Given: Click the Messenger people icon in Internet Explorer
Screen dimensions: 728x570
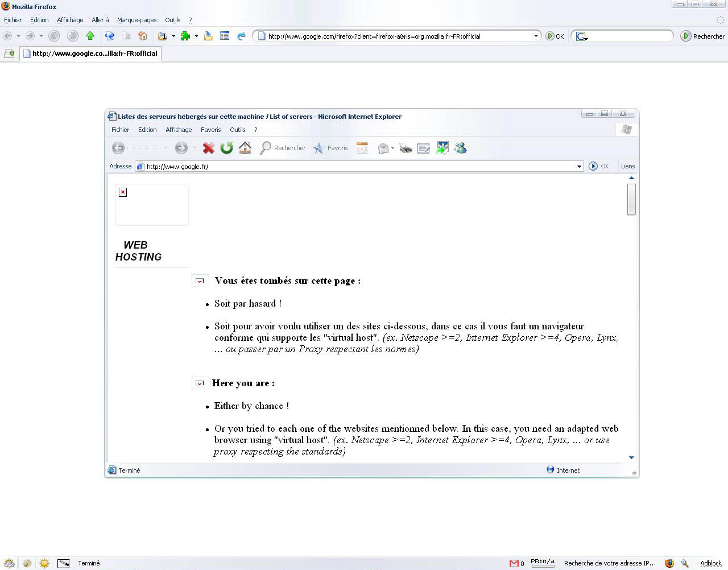Looking at the screenshot, I should point(460,148).
